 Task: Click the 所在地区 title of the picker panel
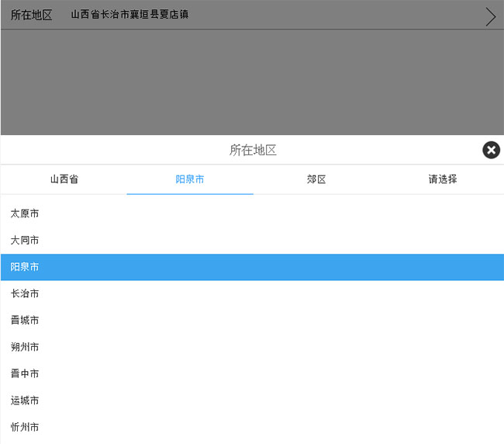pos(253,150)
